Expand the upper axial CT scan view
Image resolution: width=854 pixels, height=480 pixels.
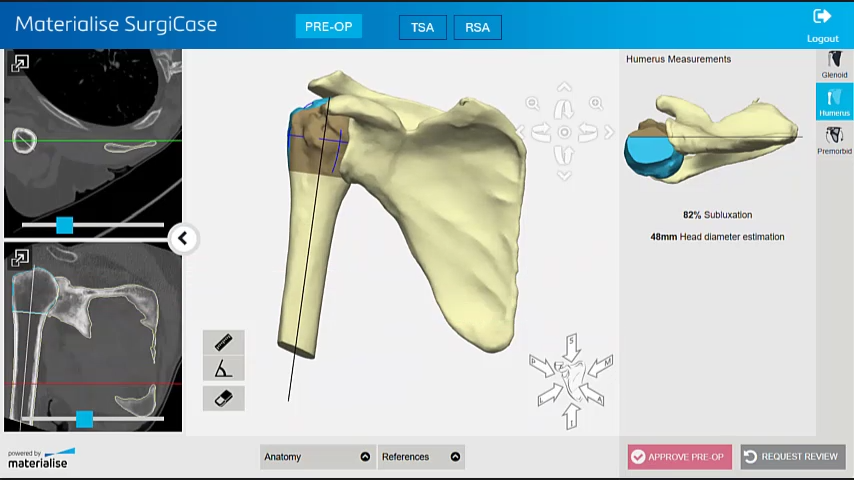point(20,64)
